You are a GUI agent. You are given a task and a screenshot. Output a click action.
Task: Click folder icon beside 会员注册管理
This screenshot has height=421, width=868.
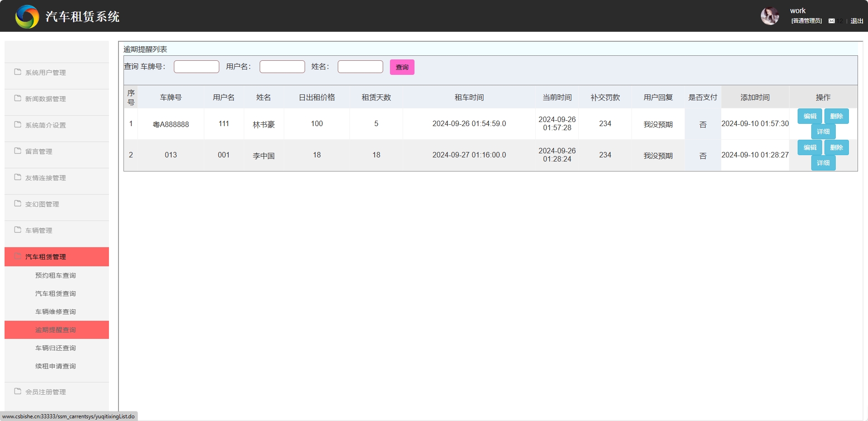click(x=18, y=392)
